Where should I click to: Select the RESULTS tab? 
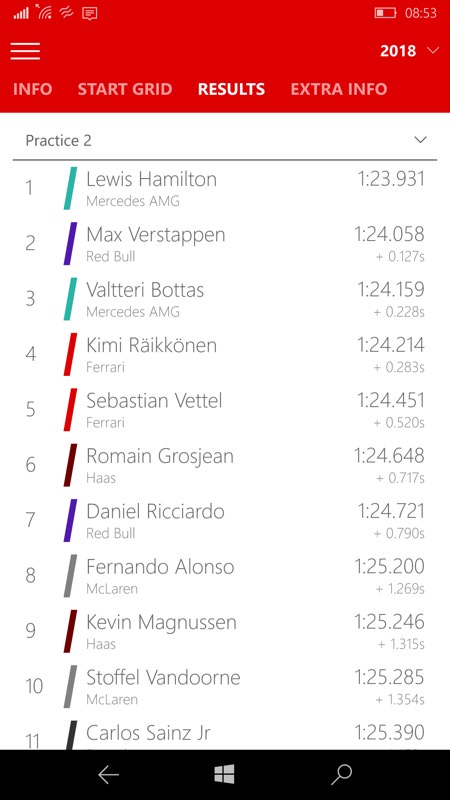[x=231, y=89]
